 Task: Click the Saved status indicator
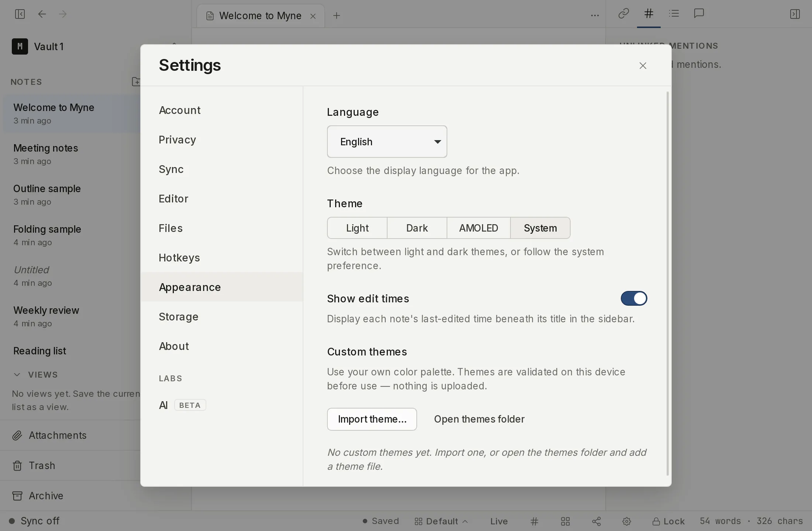381,521
